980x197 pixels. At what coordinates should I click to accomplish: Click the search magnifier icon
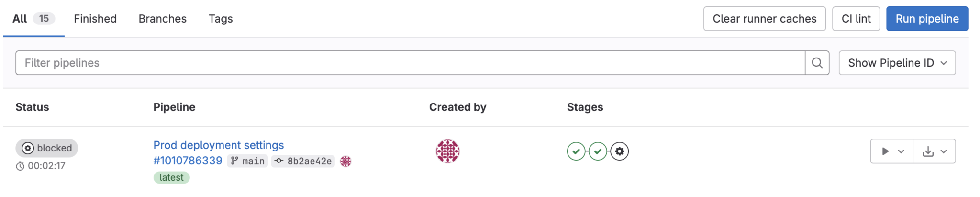817,63
